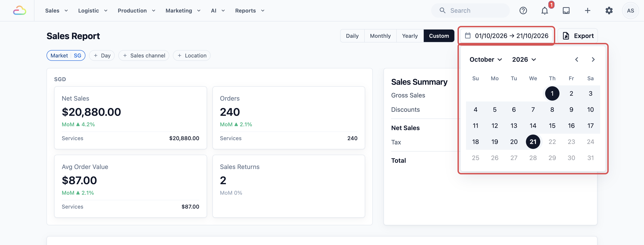Expand the Sales menu

[56, 11]
